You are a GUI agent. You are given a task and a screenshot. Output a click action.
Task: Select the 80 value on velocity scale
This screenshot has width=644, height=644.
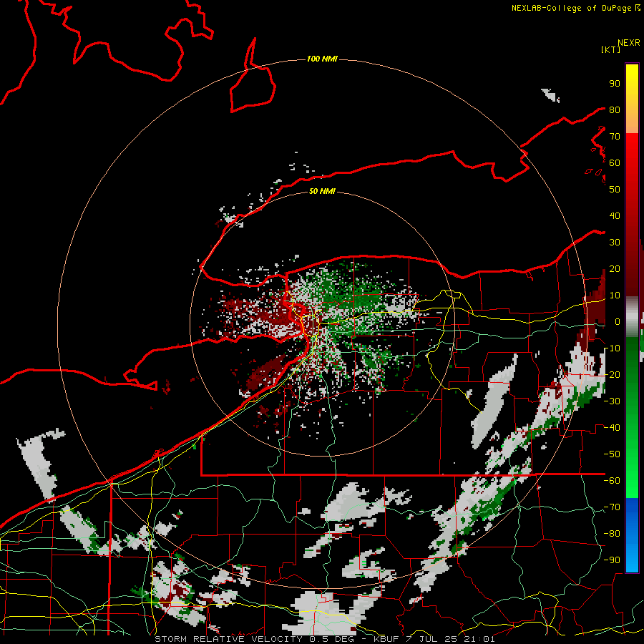pyautogui.click(x=615, y=109)
